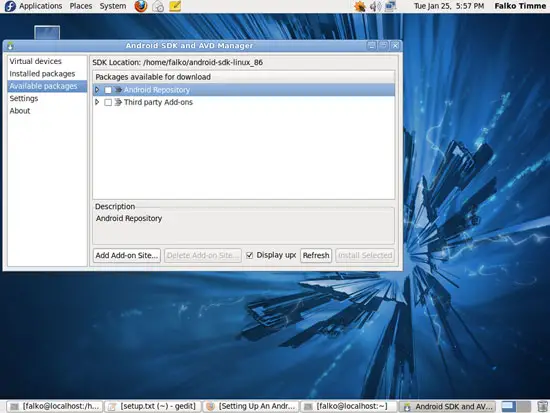Click the Add Add-on Site button
This screenshot has width=550, height=413.
coord(127,255)
